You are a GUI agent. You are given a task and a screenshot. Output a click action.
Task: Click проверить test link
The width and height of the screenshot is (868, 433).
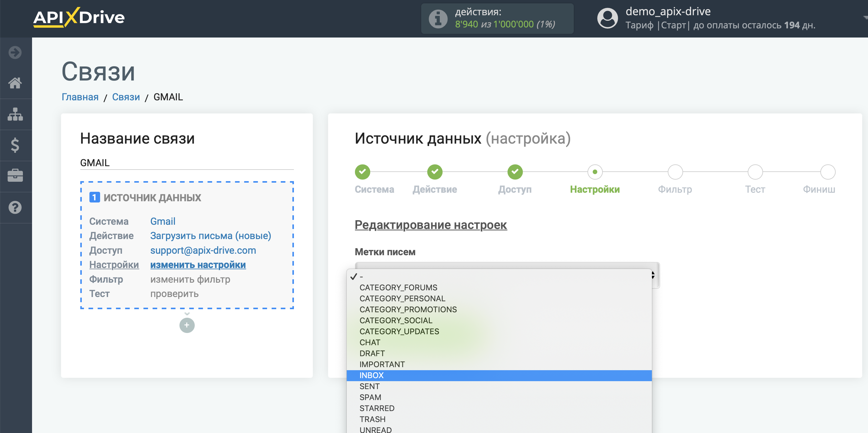(x=174, y=294)
